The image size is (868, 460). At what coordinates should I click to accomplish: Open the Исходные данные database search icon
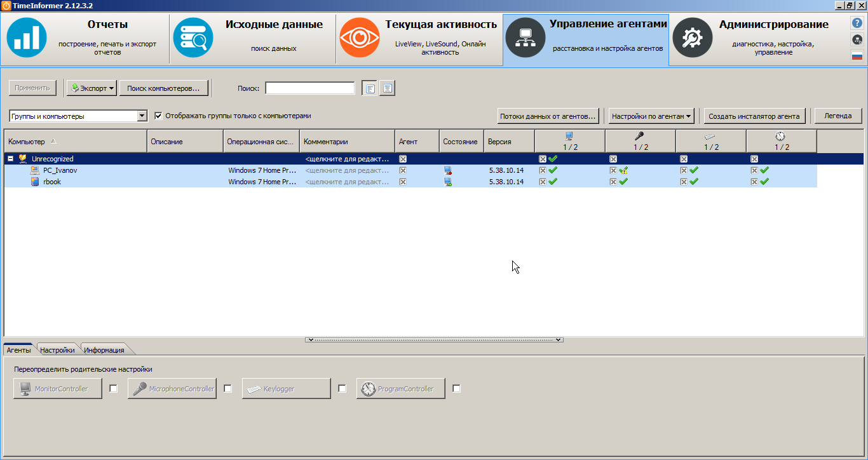pyautogui.click(x=193, y=37)
